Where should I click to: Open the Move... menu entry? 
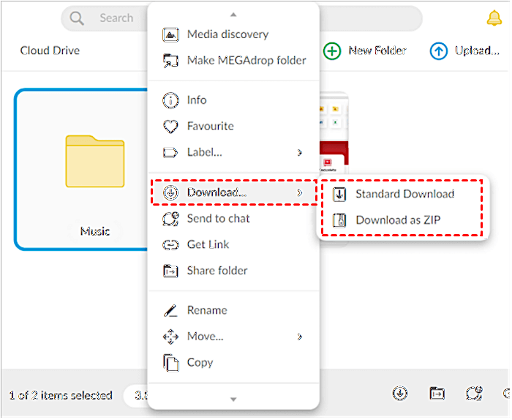point(233,337)
